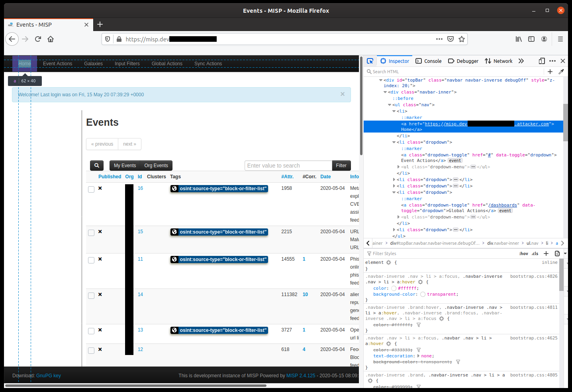Reload the current page
Screen dimensions: 572x392
(x=38, y=39)
